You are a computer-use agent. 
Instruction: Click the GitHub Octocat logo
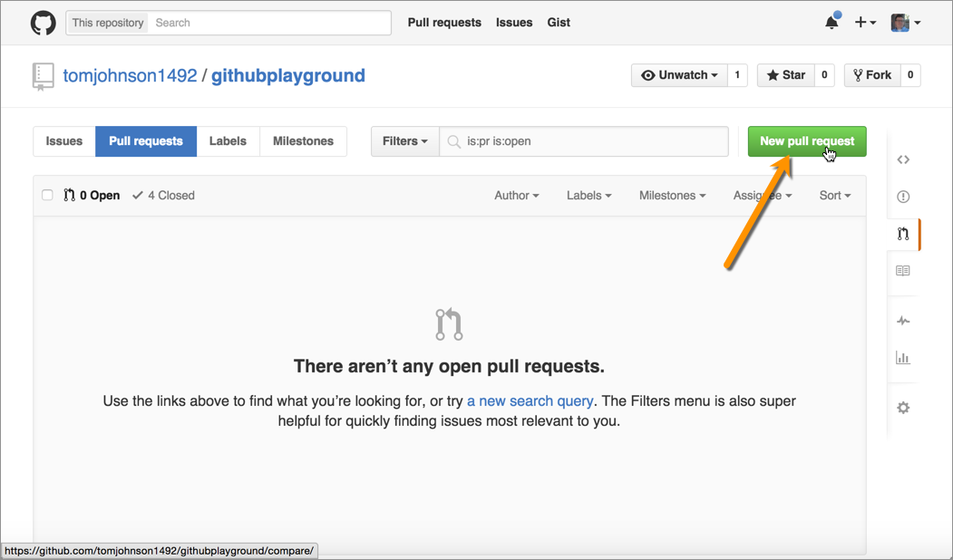point(44,23)
